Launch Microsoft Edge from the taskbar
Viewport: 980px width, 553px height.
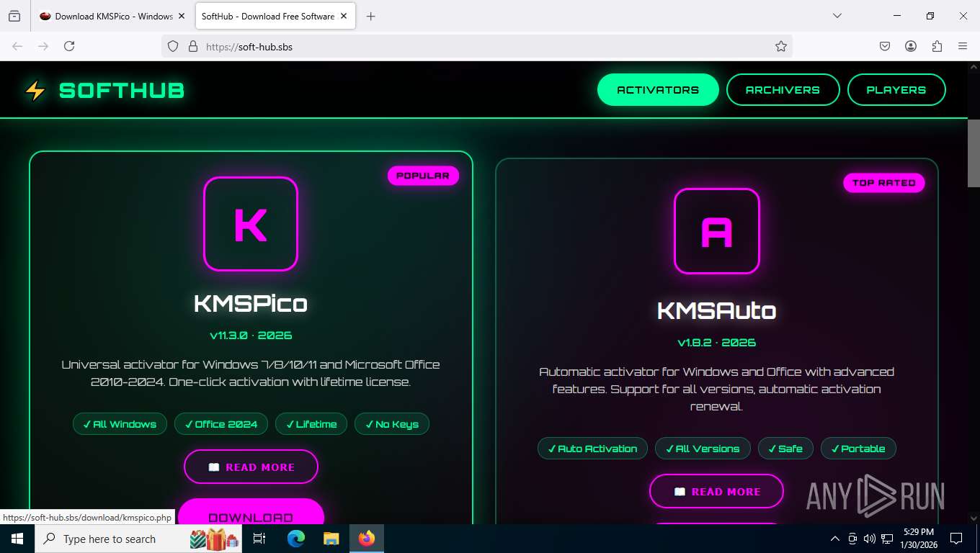coord(296,539)
